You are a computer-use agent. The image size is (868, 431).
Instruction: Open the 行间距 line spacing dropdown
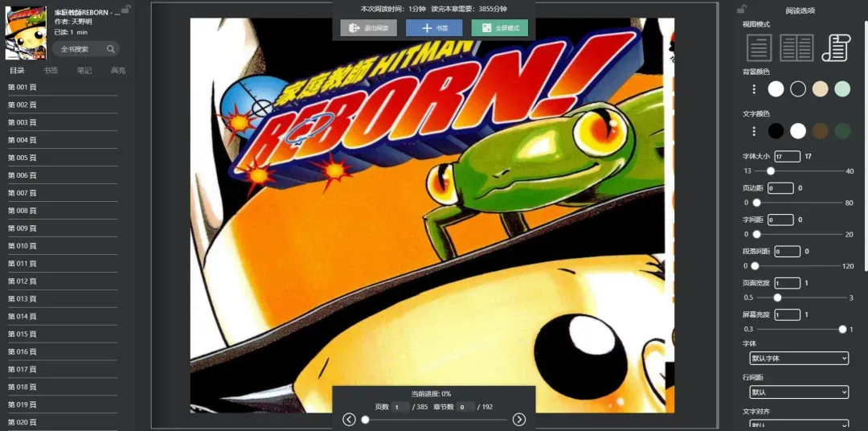coord(799,392)
